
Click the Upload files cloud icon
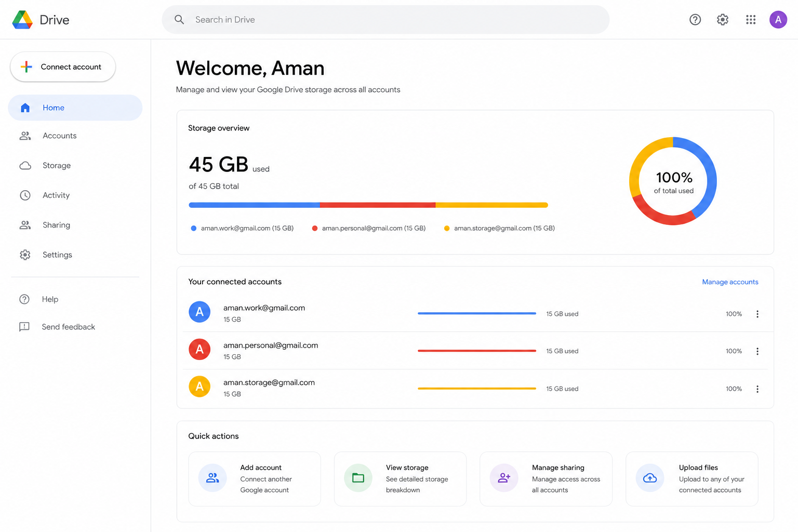pyautogui.click(x=650, y=478)
